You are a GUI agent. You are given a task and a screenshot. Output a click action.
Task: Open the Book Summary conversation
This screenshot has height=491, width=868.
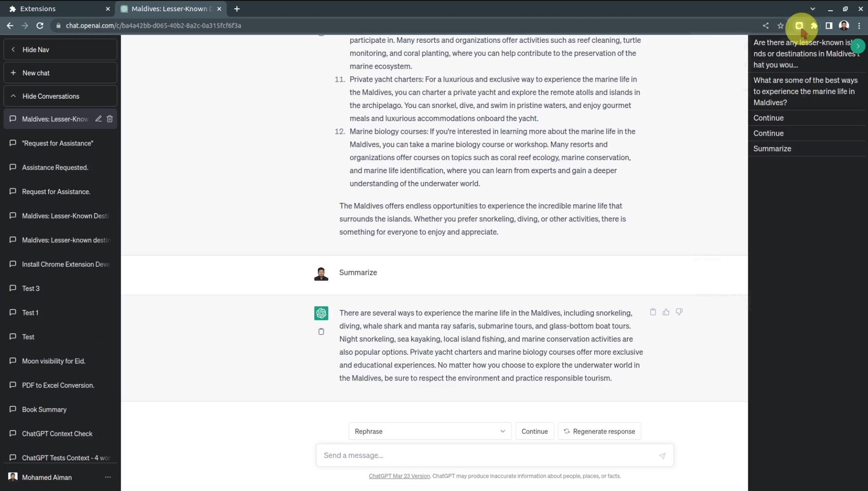60,409
